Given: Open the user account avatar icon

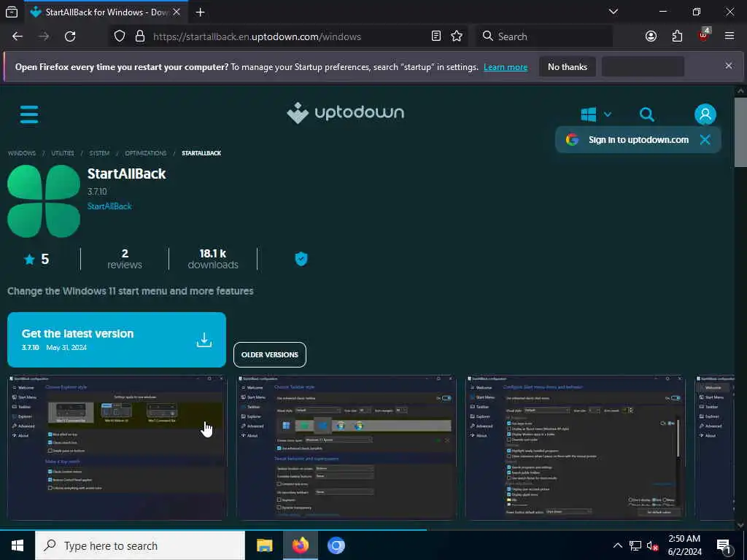Looking at the screenshot, I should point(705,114).
